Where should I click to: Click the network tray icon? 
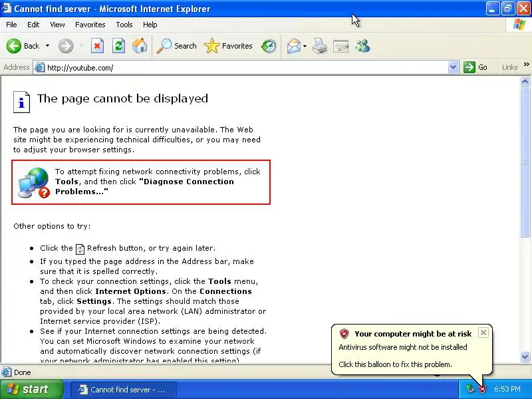(x=470, y=389)
